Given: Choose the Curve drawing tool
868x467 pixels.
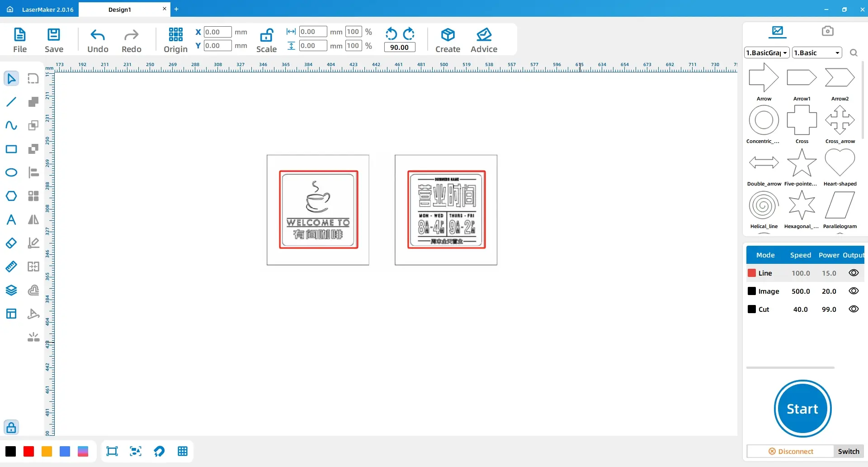Looking at the screenshot, I should (11, 125).
